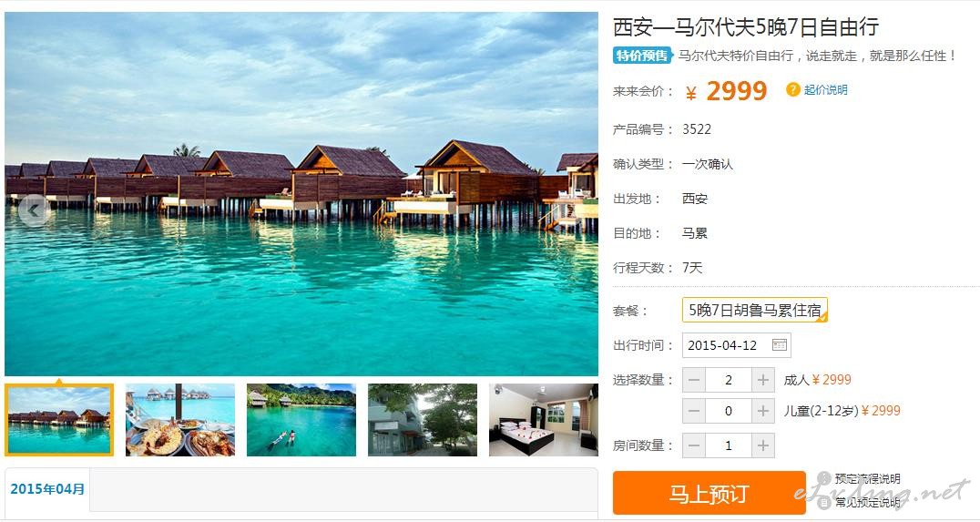Viewport: 980px width, 522px height.
Task: Decrease child quantity with minus button
Action: 694,412
